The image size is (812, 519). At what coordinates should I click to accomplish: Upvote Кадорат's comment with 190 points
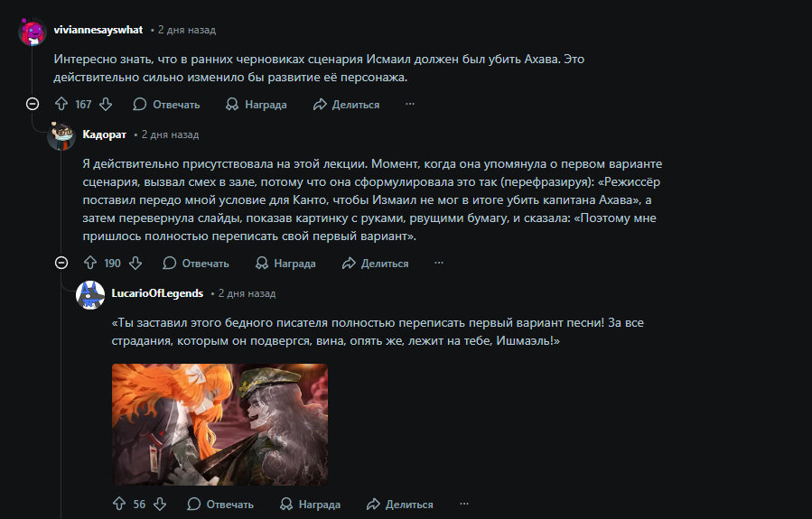click(x=90, y=264)
